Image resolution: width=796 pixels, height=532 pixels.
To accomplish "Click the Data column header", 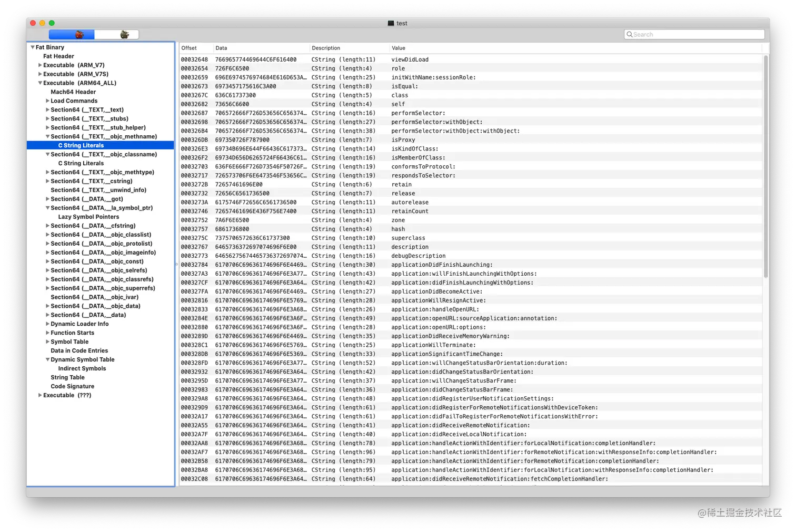I will (261, 48).
